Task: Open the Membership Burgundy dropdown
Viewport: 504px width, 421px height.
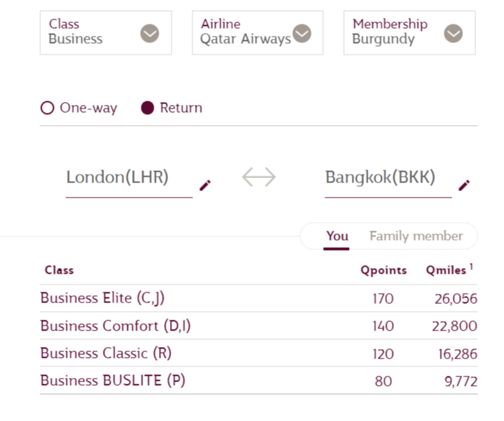Action: click(409, 33)
